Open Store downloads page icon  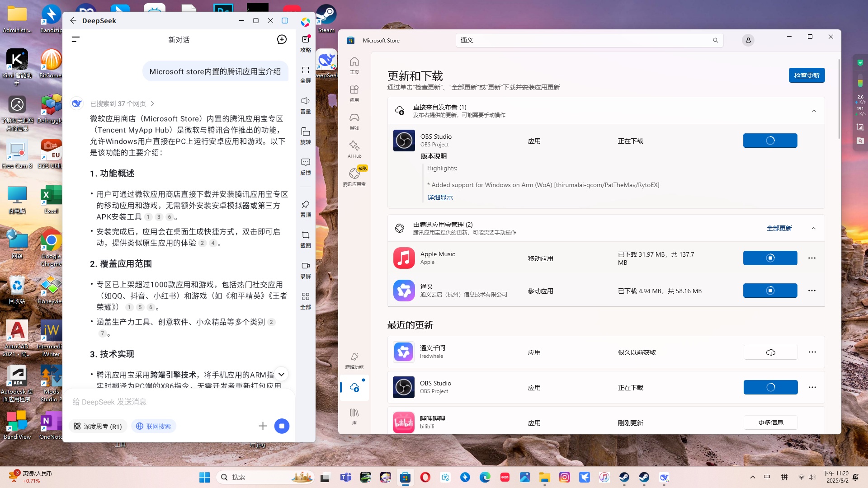(354, 388)
